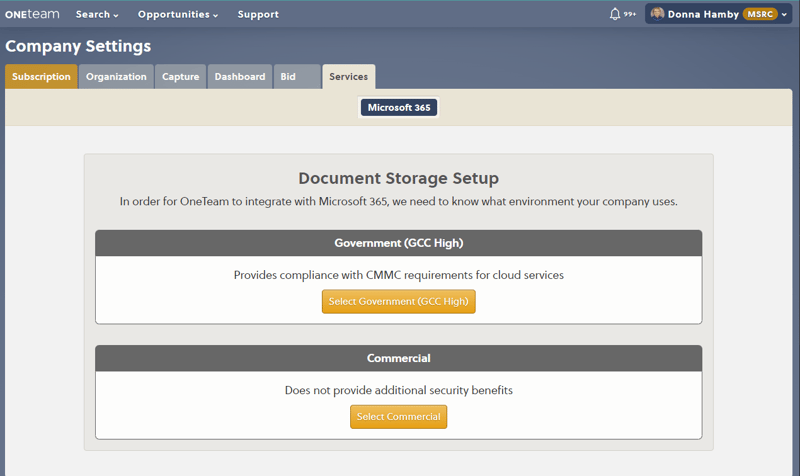
Task: Click the Microsoft 365 sub-tab button
Action: [399, 108]
